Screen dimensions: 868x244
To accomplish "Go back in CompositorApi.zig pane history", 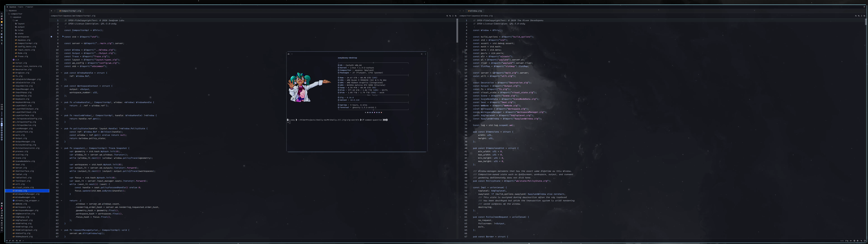I will 52,11.
